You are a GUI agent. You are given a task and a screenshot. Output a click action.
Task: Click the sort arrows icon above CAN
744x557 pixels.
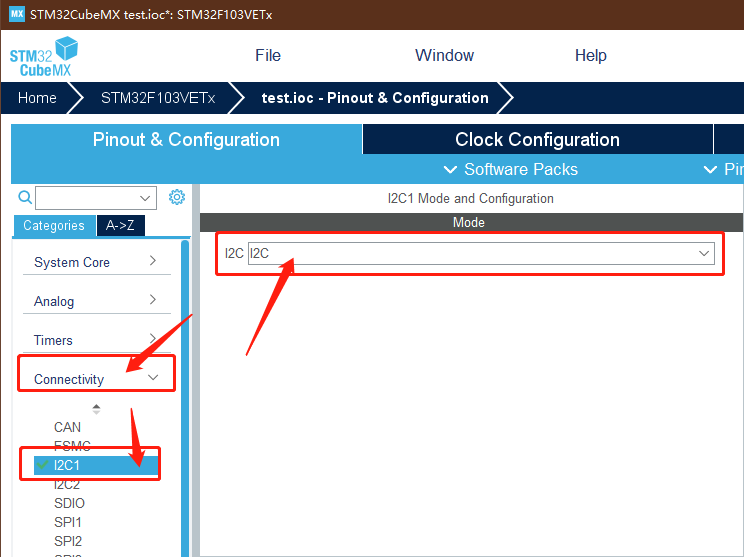tap(96, 409)
